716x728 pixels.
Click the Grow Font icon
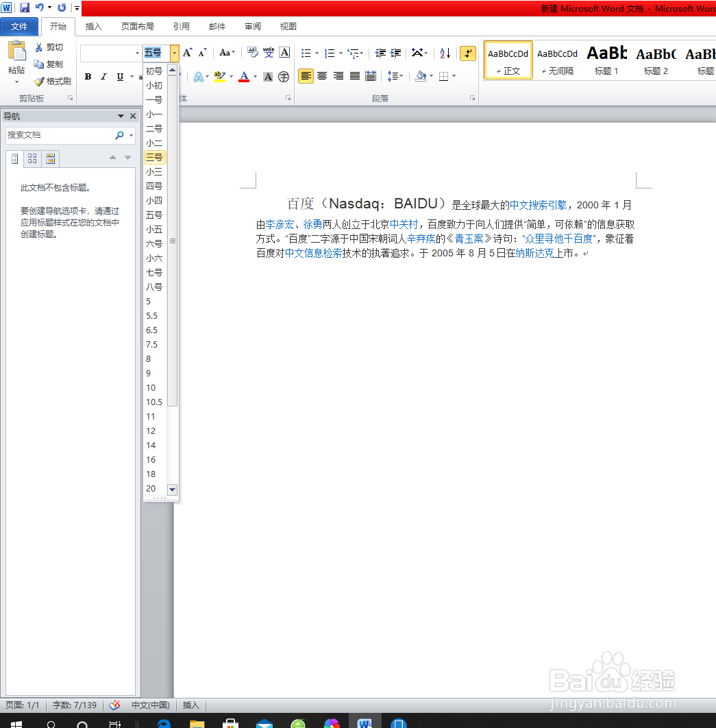(188, 53)
